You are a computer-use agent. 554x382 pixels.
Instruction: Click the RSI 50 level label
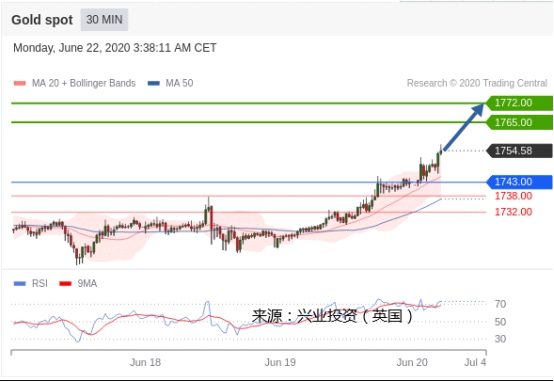point(500,322)
